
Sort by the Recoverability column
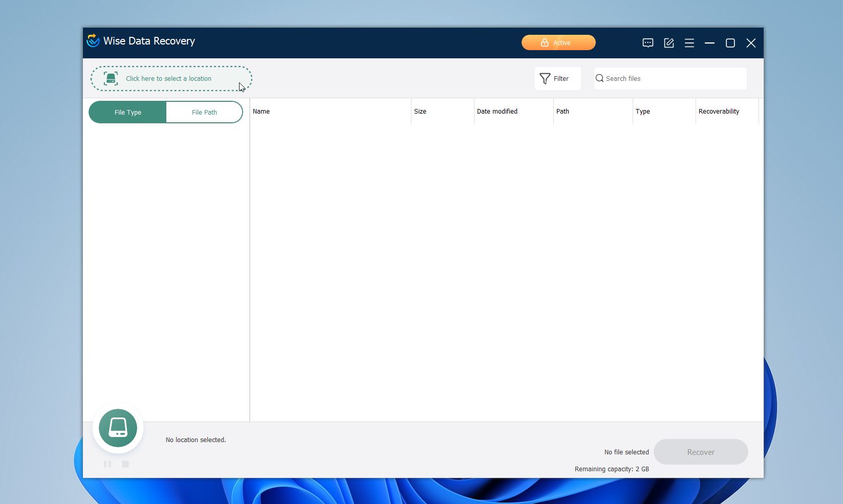(719, 111)
